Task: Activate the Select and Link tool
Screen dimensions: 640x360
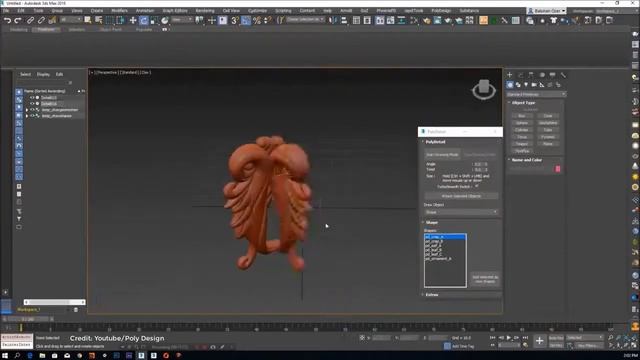Action: [30, 20]
